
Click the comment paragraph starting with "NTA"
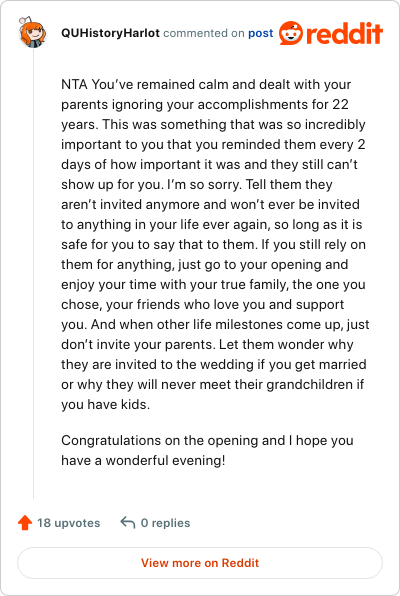[x=215, y=244]
